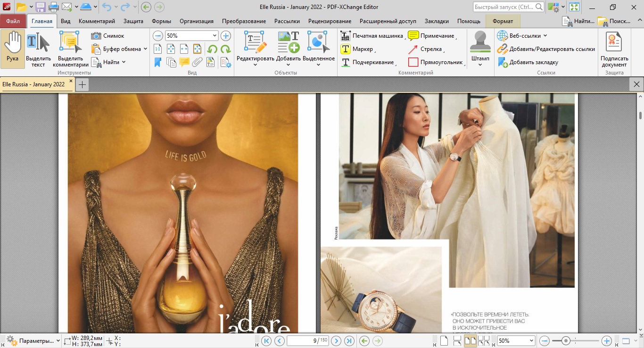Open the ribbon zoom level 50% dropdown
This screenshot has height=348, width=644.
pos(215,36)
